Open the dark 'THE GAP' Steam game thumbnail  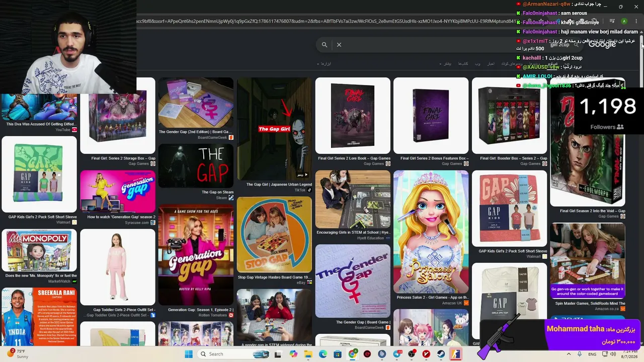point(196,166)
